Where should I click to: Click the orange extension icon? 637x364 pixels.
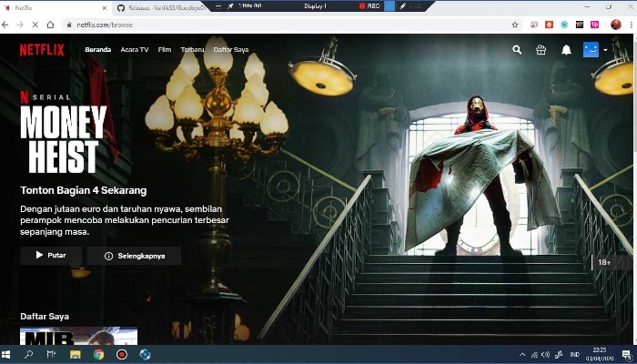click(x=549, y=25)
